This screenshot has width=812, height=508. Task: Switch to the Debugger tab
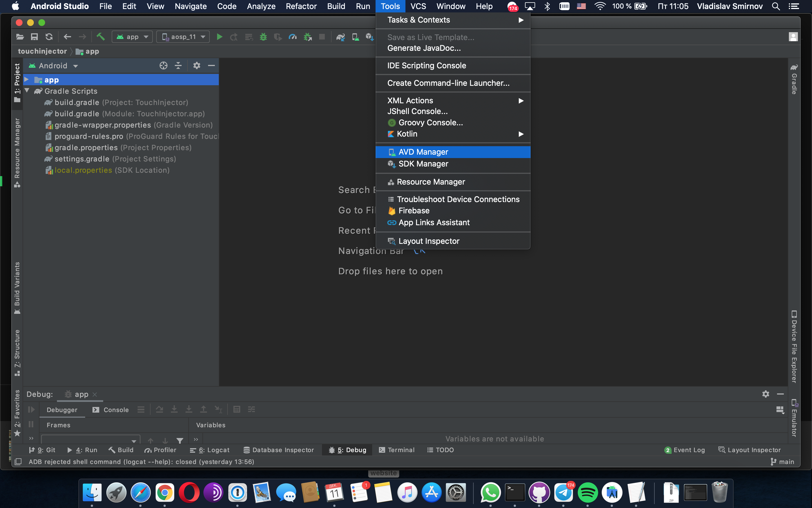[62, 410]
